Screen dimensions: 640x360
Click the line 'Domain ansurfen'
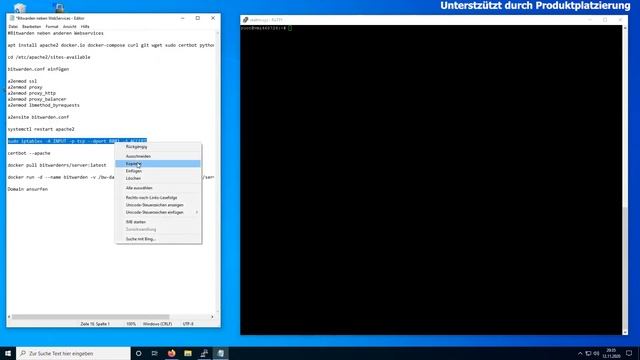pyautogui.click(x=28, y=189)
